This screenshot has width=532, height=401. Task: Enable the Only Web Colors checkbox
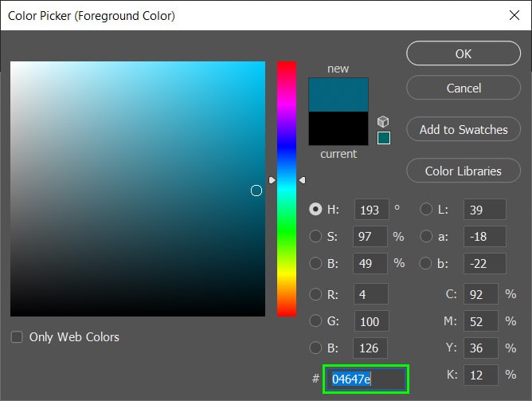click(x=17, y=337)
